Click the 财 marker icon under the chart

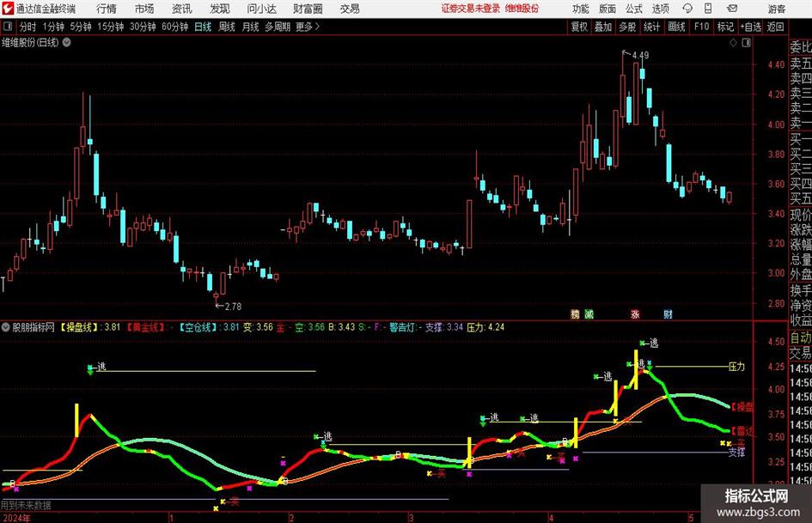tap(668, 313)
